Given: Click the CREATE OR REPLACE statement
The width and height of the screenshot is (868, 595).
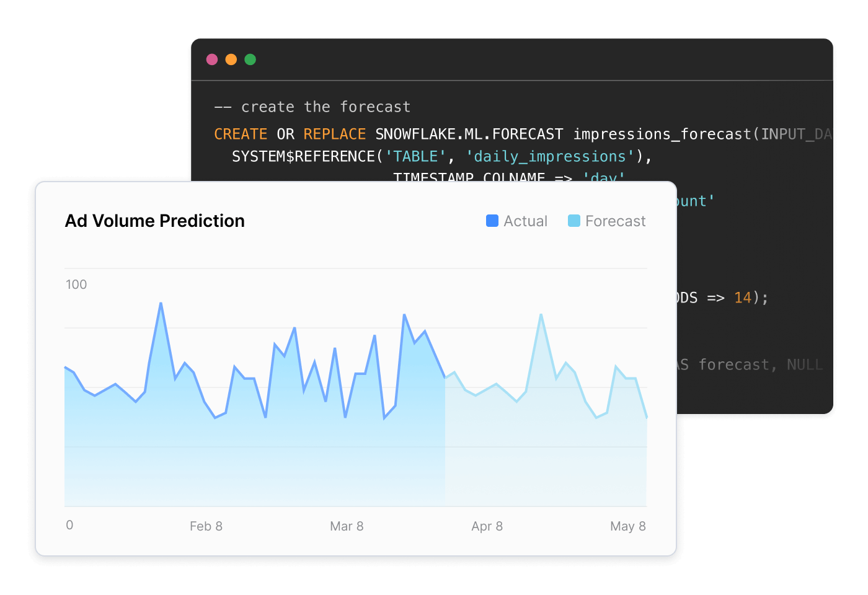Looking at the screenshot, I should pyautogui.click(x=289, y=134).
